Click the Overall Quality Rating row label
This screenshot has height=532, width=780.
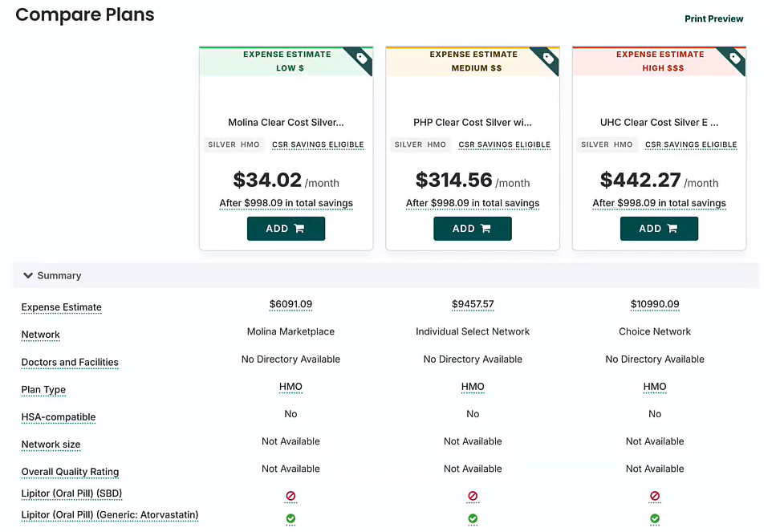tap(70, 472)
